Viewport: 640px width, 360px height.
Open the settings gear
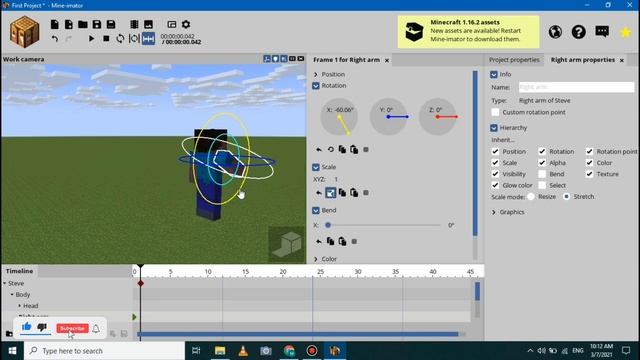click(186, 24)
